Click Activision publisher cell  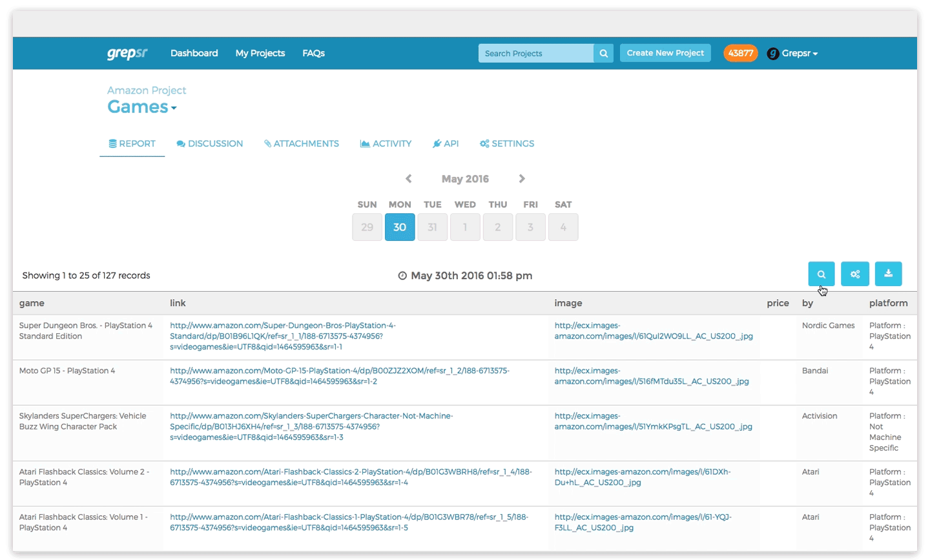(819, 416)
